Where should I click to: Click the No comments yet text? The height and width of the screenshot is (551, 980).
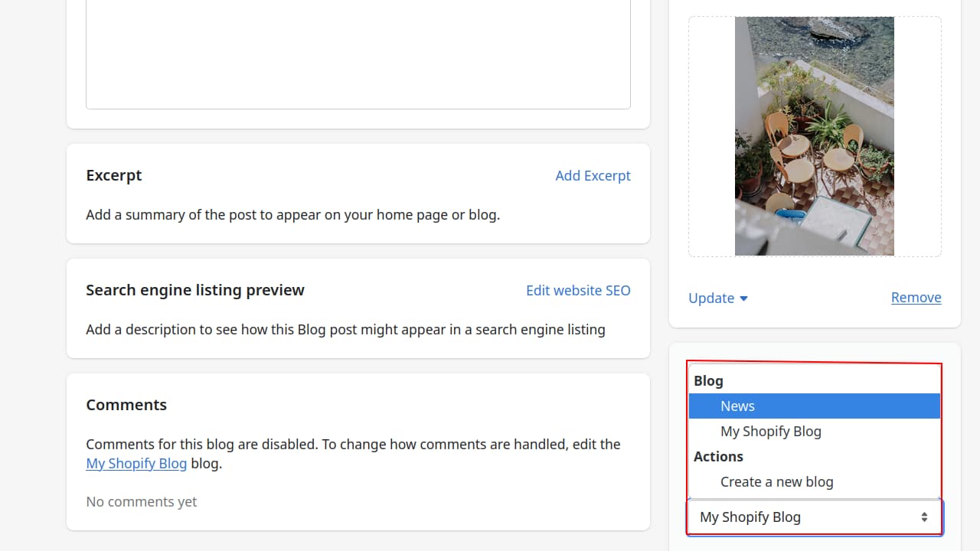pos(142,501)
